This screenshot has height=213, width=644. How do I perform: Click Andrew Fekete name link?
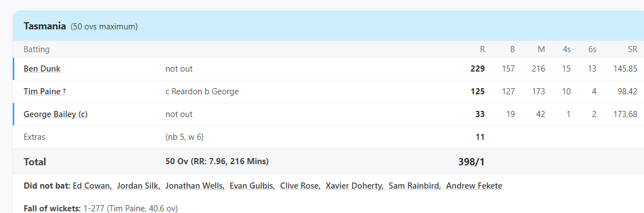point(475,185)
